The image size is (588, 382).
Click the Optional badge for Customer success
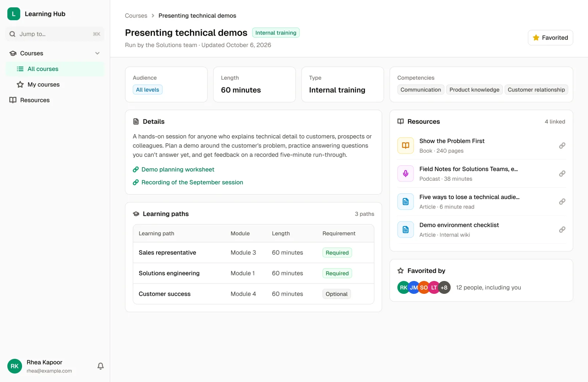pos(337,294)
